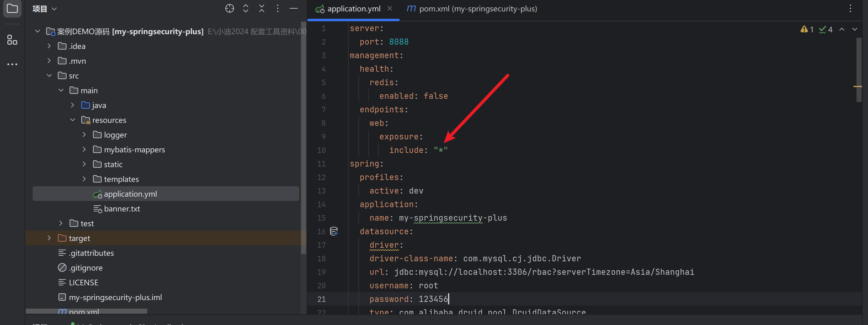Click the Expand All icon in project toolbar
This screenshot has height=325, width=868.
coord(246,8)
